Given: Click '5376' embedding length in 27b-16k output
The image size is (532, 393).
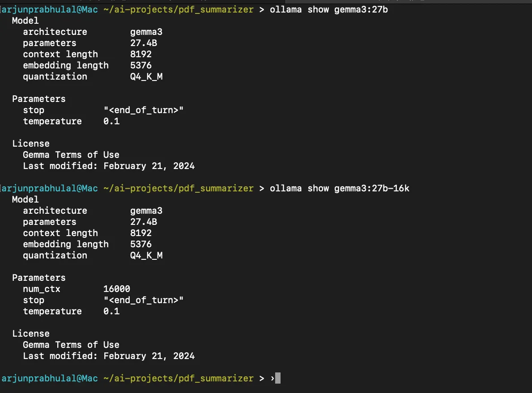Looking at the screenshot, I should pos(141,244).
